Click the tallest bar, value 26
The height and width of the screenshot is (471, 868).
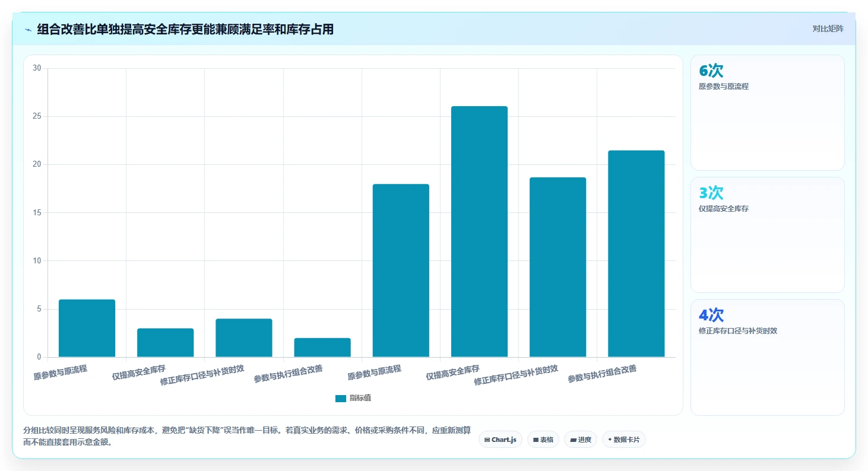pyautogui.click(x=479, y=232)
